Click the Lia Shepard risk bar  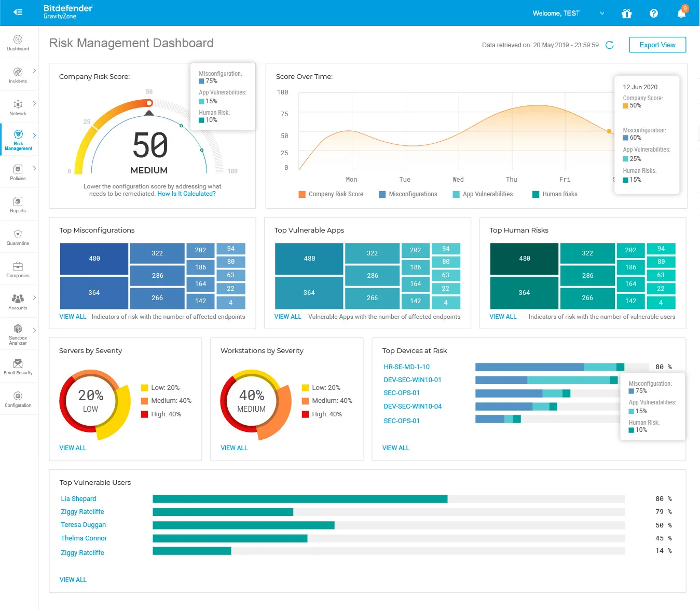[300, 499]
